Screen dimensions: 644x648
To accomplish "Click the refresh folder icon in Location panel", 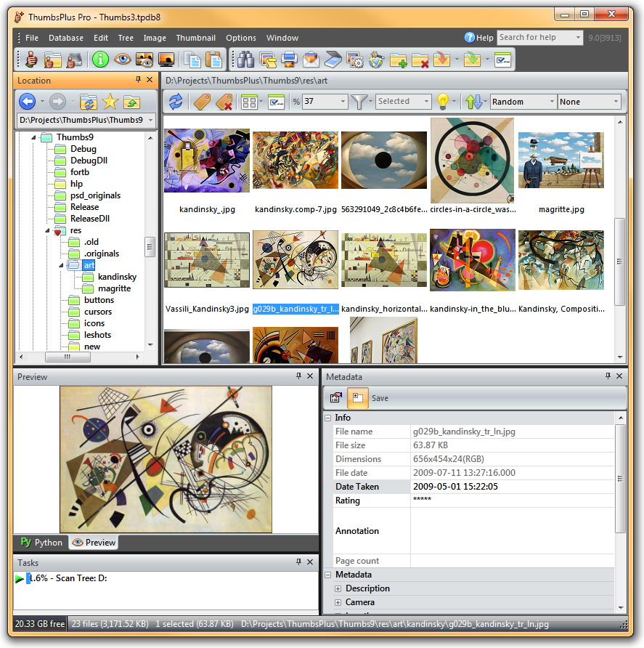I will tap(89, 102).
